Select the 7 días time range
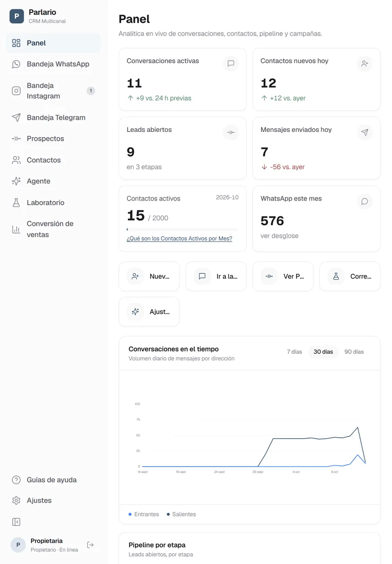This screenshot has height=564, width=392. [x=295, y=352]
